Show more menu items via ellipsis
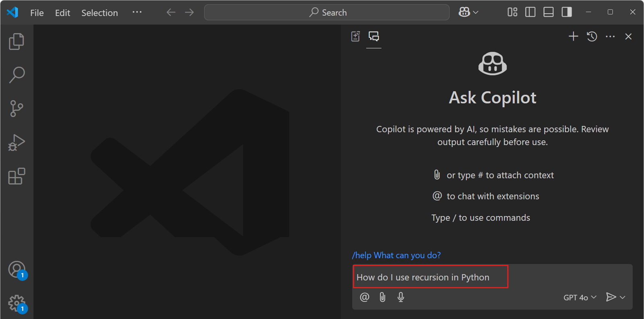Viewport: 644px width, 319px height. [137, 12]
